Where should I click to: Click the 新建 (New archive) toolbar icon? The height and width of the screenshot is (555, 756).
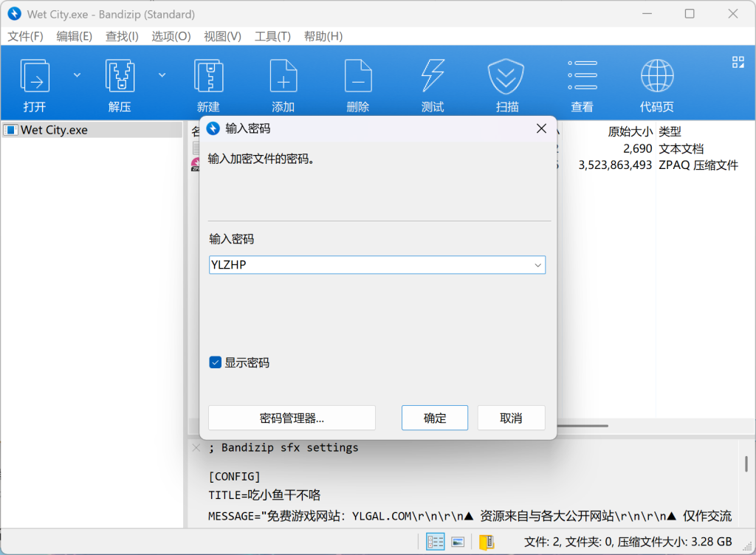point(208,77)
